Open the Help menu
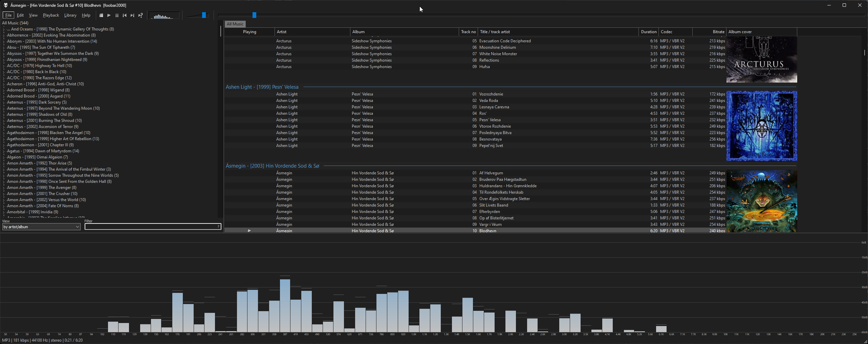Screen dimensions: 868x344 pos(86,15)
